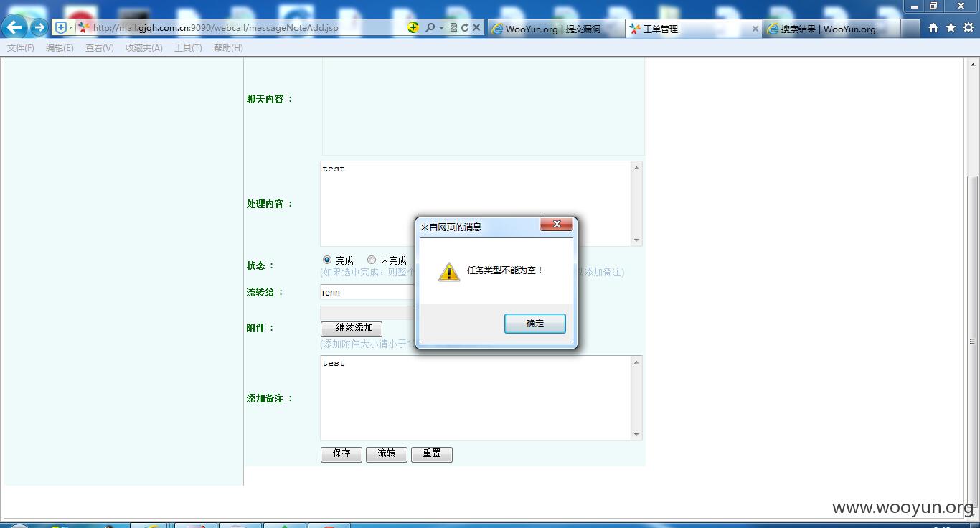The height and width of the screenshot is (528, 980).
Task: Click the page scrollbar up arrow
Action: [x=973, y=64]
